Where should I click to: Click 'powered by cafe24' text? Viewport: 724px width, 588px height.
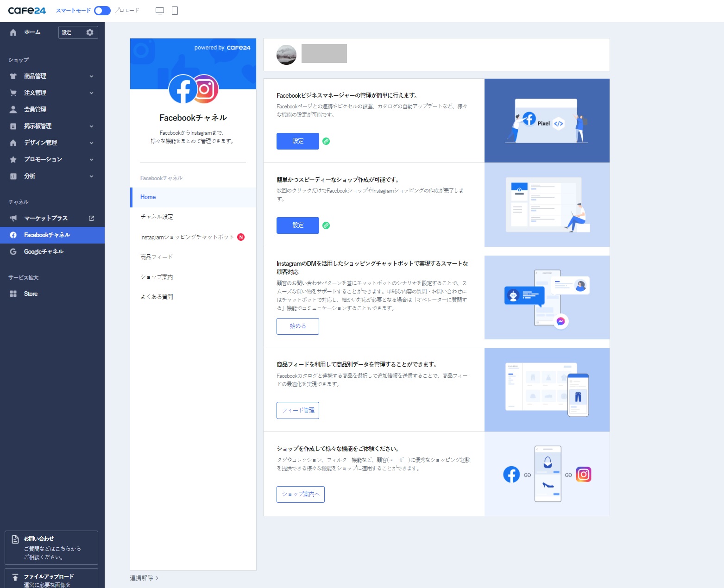point(222,48)
